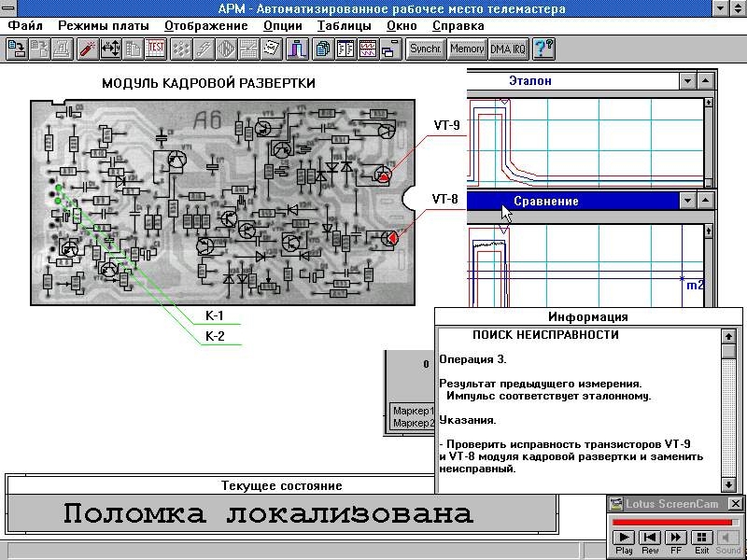Click the load file toolbar icon

coord(18,49)
